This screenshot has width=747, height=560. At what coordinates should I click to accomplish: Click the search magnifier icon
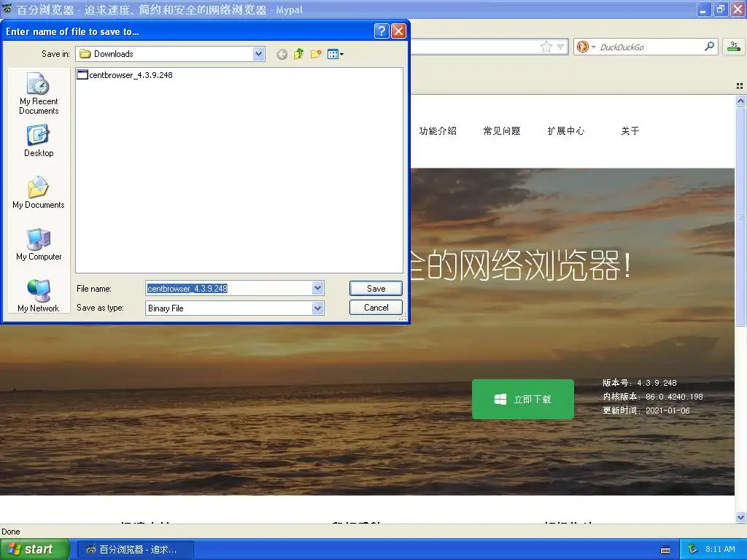coord(709,47)
